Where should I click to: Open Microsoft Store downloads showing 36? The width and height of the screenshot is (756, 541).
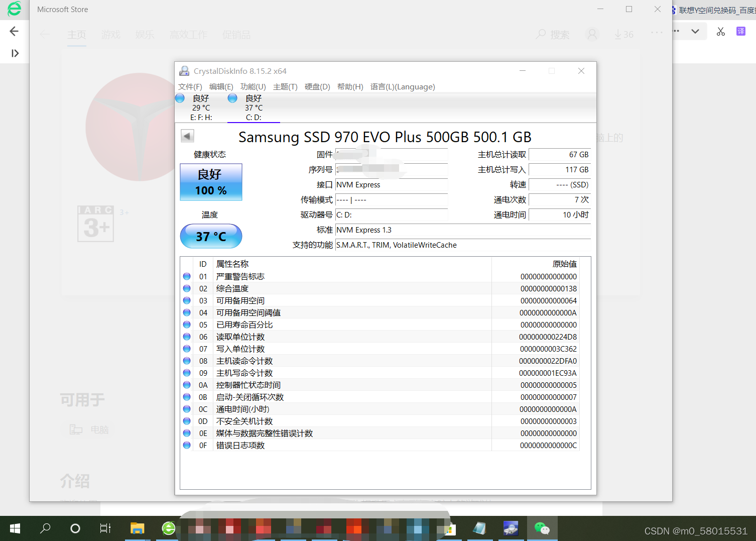pyautogui.click(x=624, y=34)
